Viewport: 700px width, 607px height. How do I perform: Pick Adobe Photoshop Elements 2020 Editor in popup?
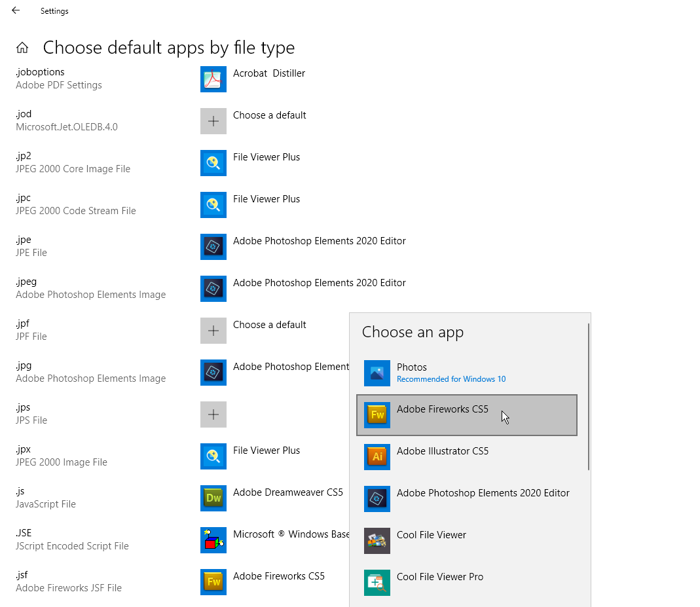tap(467, 499)
